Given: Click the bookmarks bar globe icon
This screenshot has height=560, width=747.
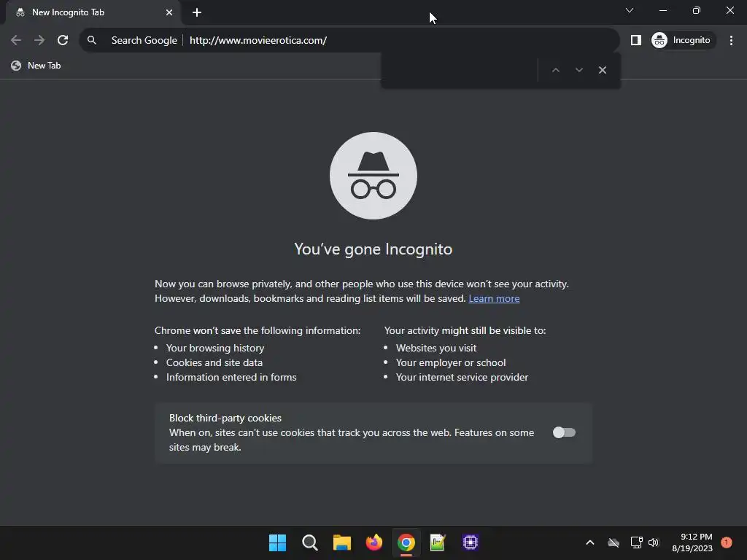Looking at the screenshot, I should tap(16, 66).
